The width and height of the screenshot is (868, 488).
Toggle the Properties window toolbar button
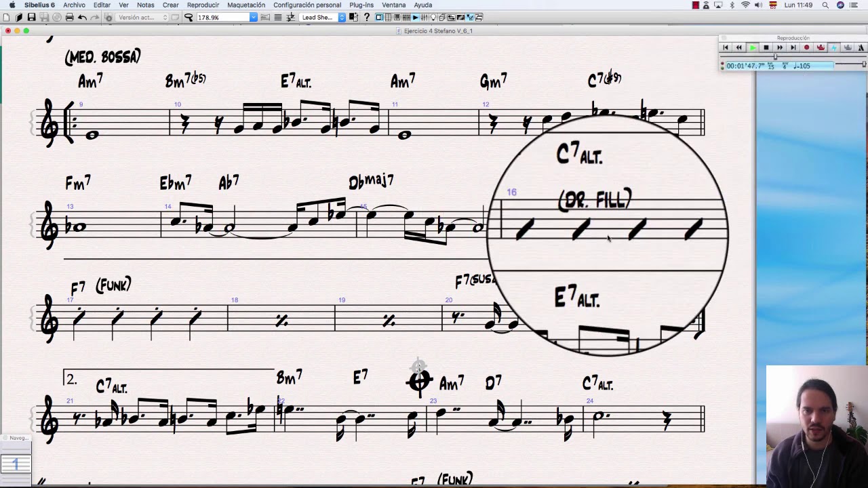point(469,17)
